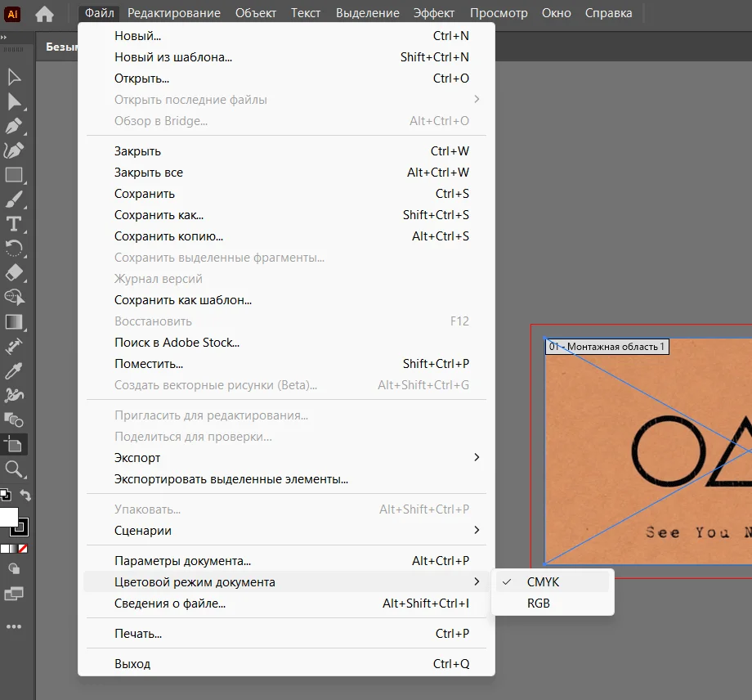Screen dimensions: 752x700
Task: Pick the Type tool
Action: 14,224
